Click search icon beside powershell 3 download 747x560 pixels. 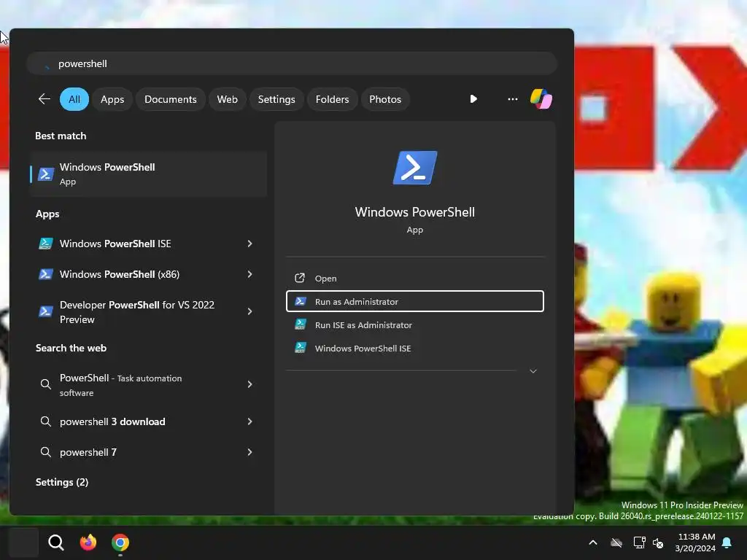(x=46, y=421)
